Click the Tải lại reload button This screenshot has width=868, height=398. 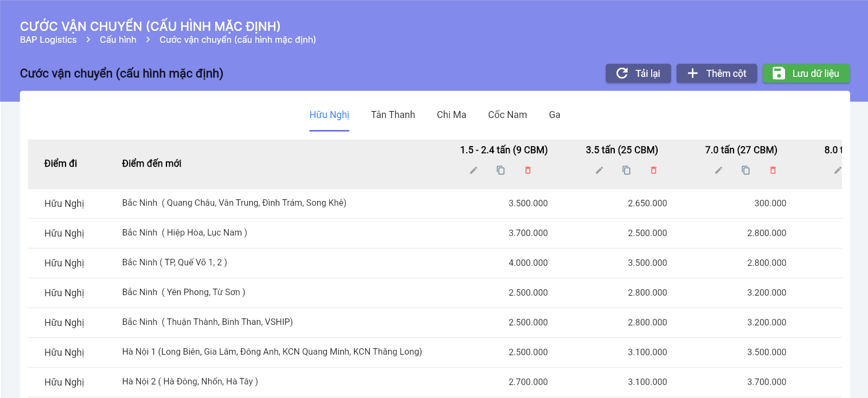tap(638, 74)
